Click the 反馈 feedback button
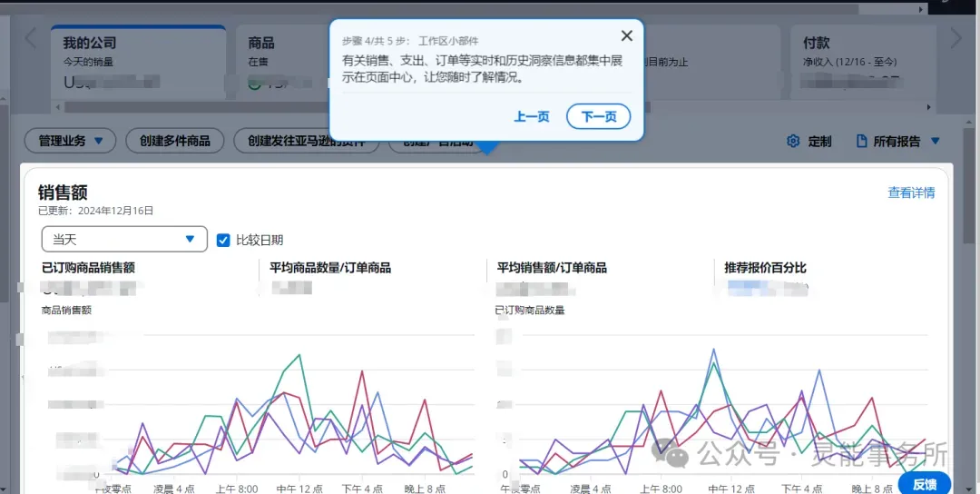This screenshot has height=494, width=980. (x=925, y=484)
